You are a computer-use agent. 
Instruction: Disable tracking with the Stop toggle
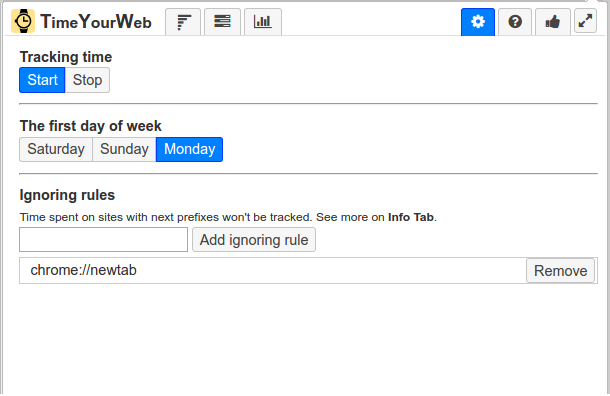click(x=87, y=80)
